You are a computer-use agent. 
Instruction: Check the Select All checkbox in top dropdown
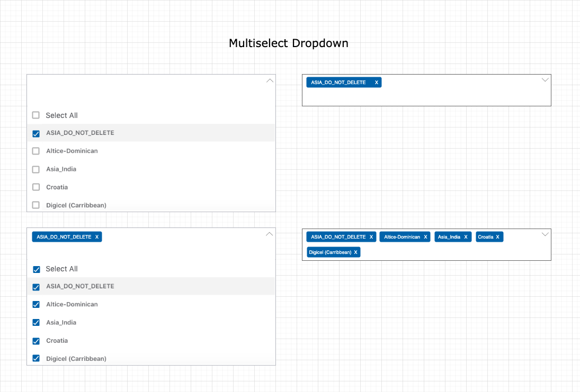coord(35,115)
